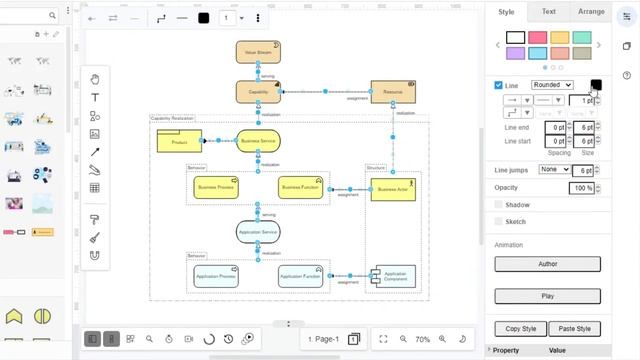Zoom in with the plus magnifier

point(442,339)
